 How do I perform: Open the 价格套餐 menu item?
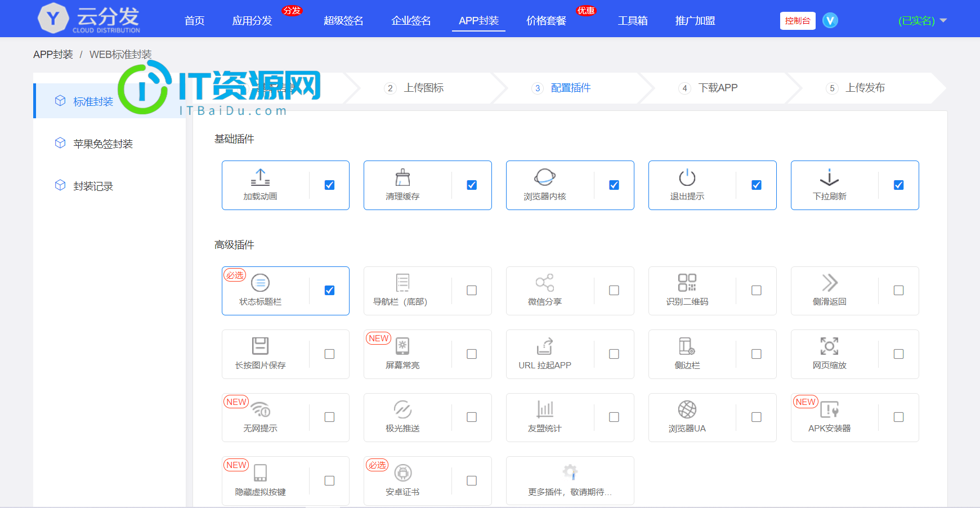[546, 21]
